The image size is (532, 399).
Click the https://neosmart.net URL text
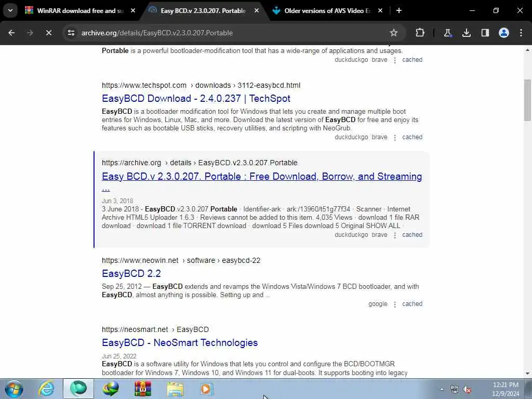[x=135, y=330]
